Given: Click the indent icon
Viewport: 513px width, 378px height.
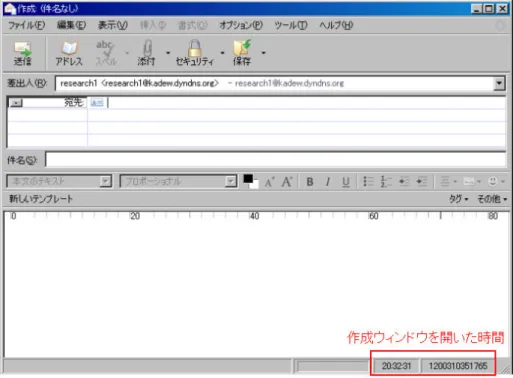Looking at the screenshot, I should click(422, 182).
